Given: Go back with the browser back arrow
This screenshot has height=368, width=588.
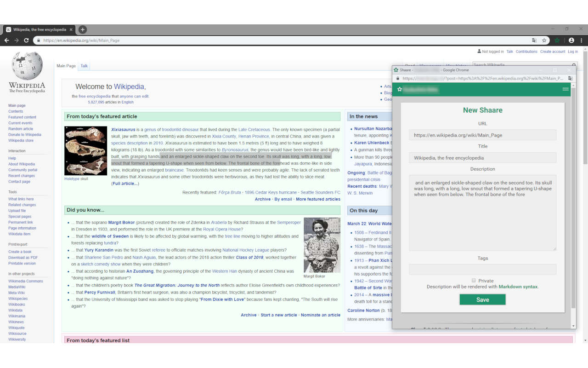Looking at the screenshot, I should pos(6,40).
